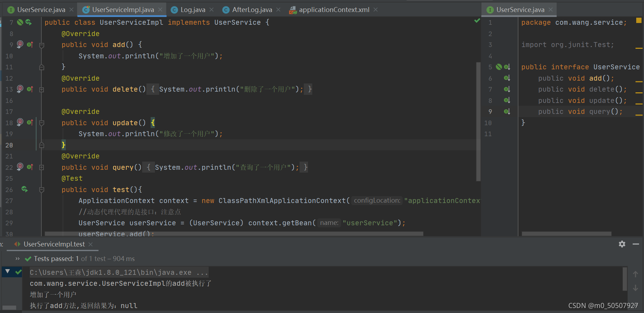The width and height of the screenshot is (644, 313).
Task: Click folded delete() body placeholder
Action: [229, 89]
